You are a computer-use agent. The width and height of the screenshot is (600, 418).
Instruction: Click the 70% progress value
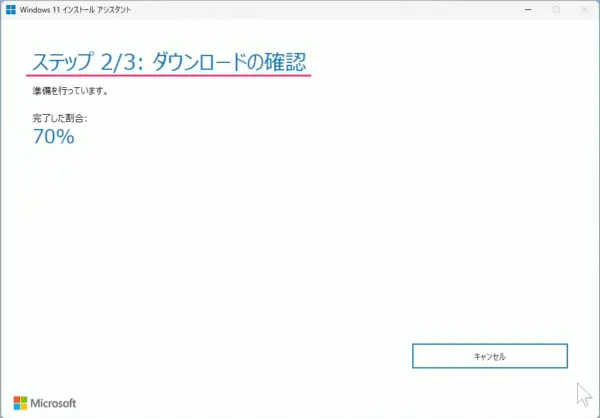(x=54, y=137)
